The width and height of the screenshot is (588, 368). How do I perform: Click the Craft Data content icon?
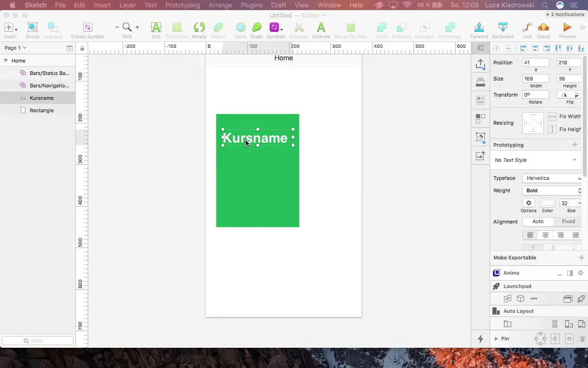[x=481, y=100]
